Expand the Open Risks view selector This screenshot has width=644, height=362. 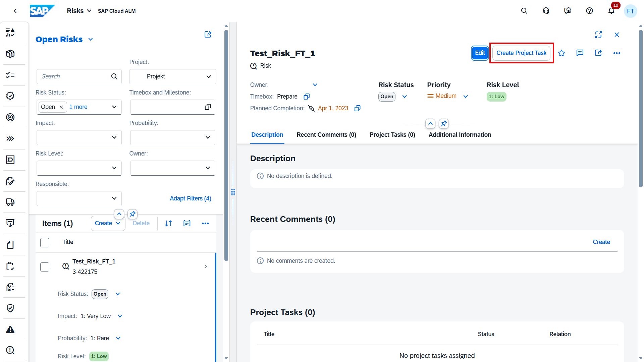(x=91, y=39)
